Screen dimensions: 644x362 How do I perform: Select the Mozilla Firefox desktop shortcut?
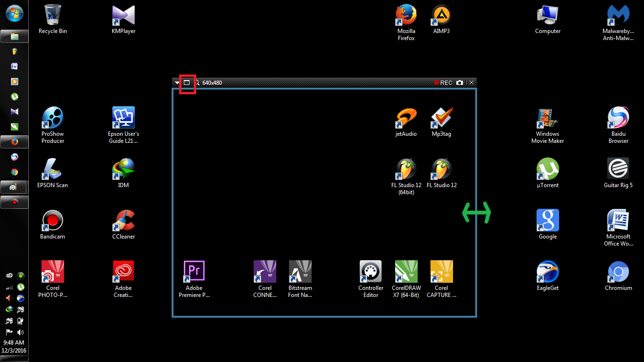point(406,23)
